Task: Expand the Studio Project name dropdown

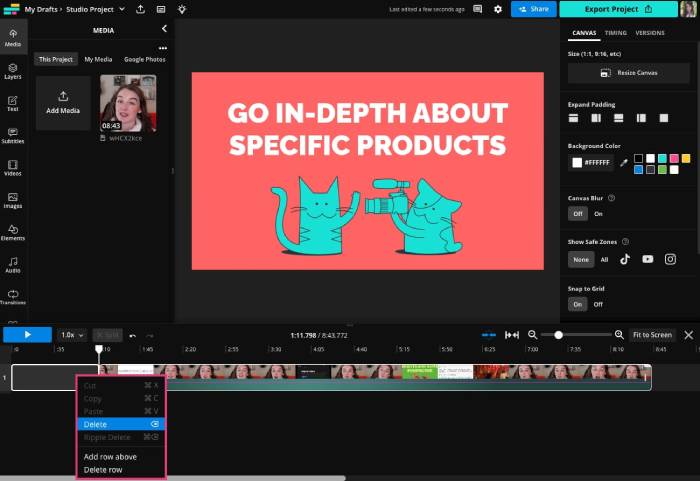Action: [122, 9]
